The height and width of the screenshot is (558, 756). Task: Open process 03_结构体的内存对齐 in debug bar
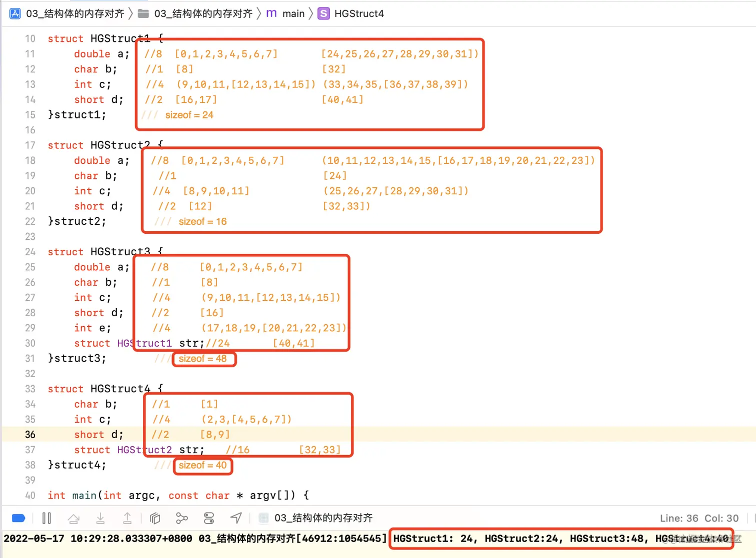point(323,518)
